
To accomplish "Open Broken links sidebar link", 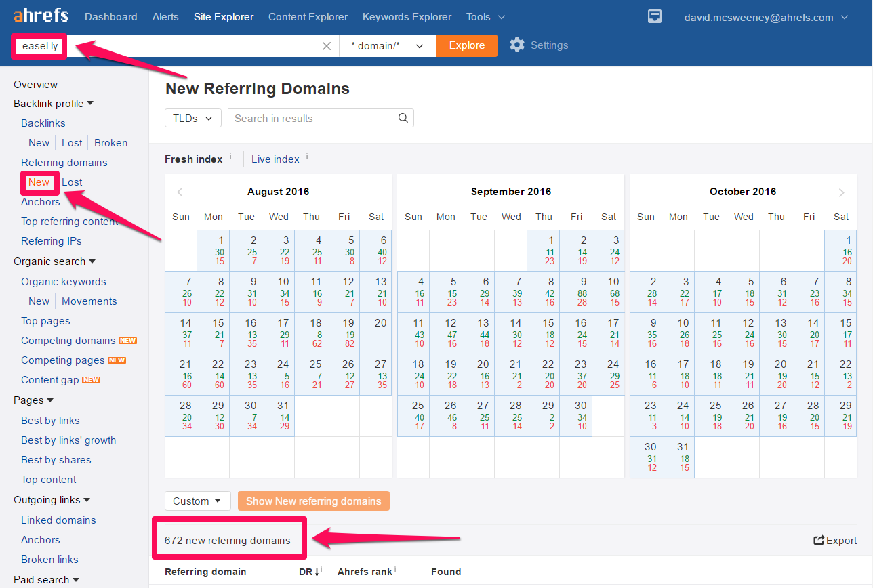I will [x=49, y=560].
